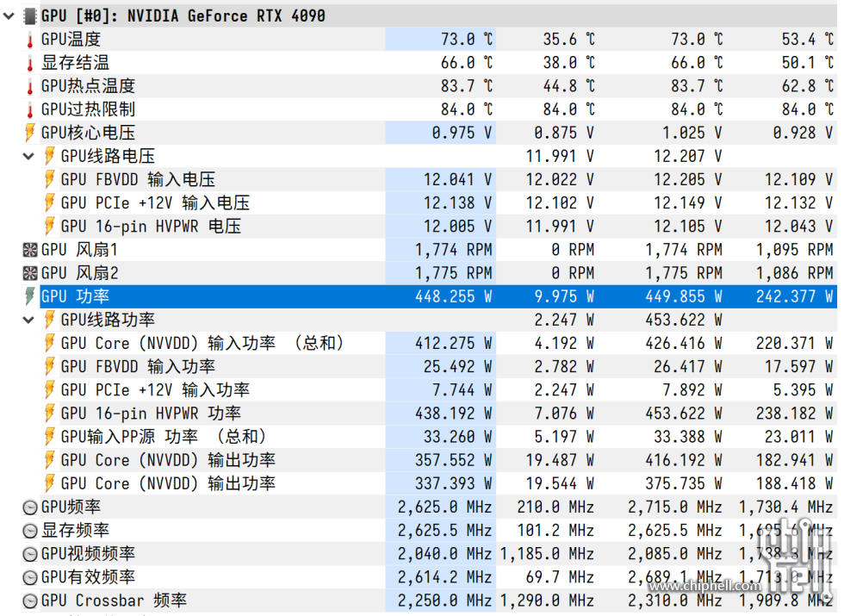
Task: Select the GPU 风扇1 row label
Action: point(79,250)
